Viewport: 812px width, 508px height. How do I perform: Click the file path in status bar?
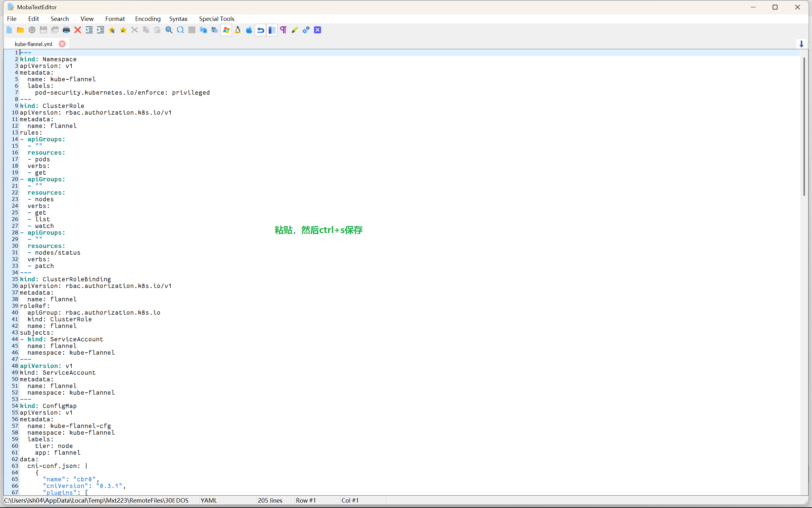89,500
